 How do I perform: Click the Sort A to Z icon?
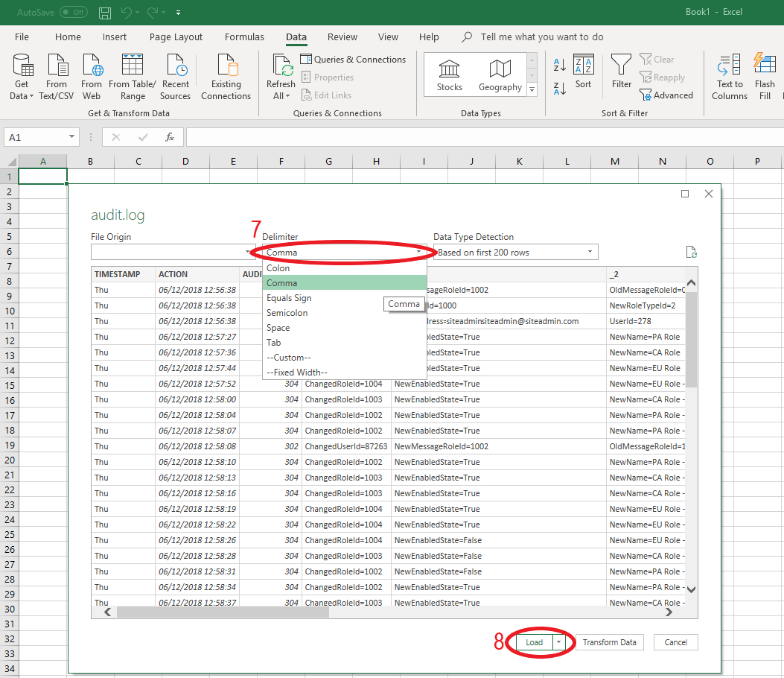coord(560,66)
